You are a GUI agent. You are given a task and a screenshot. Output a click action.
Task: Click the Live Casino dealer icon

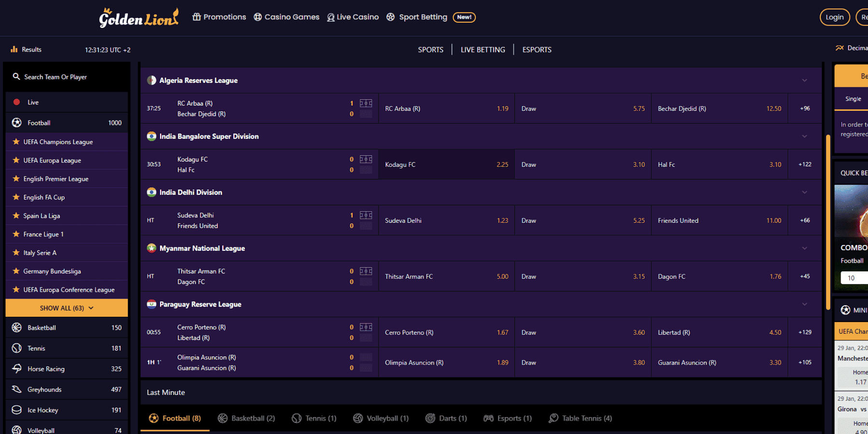(x=331, y=17)
